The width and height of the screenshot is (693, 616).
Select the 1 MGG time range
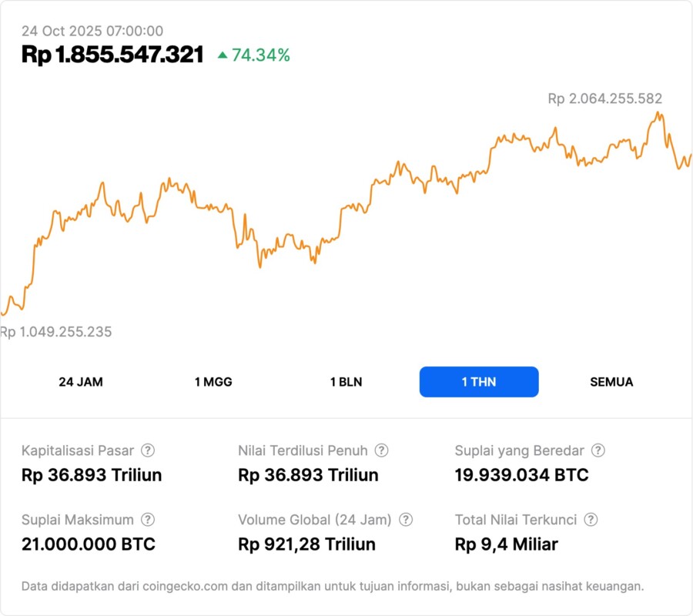point(213,382)
